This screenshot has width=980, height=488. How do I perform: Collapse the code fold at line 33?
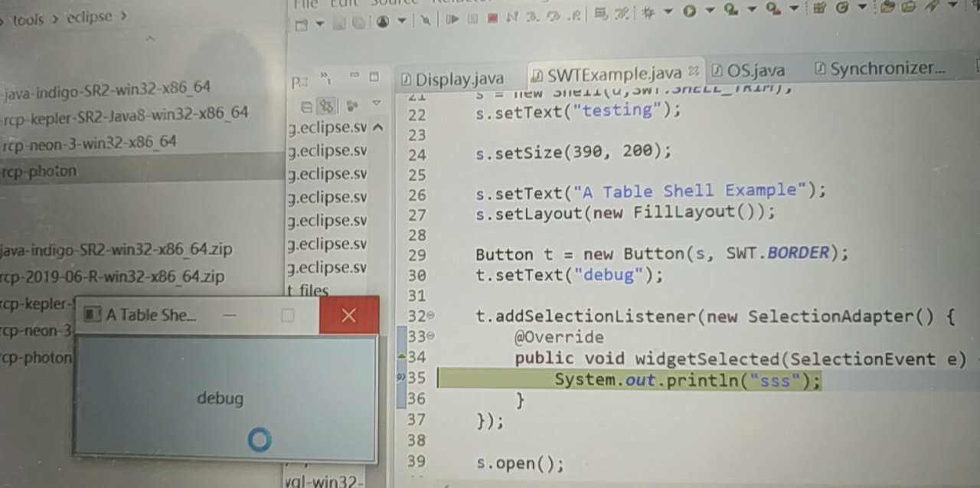430,336
